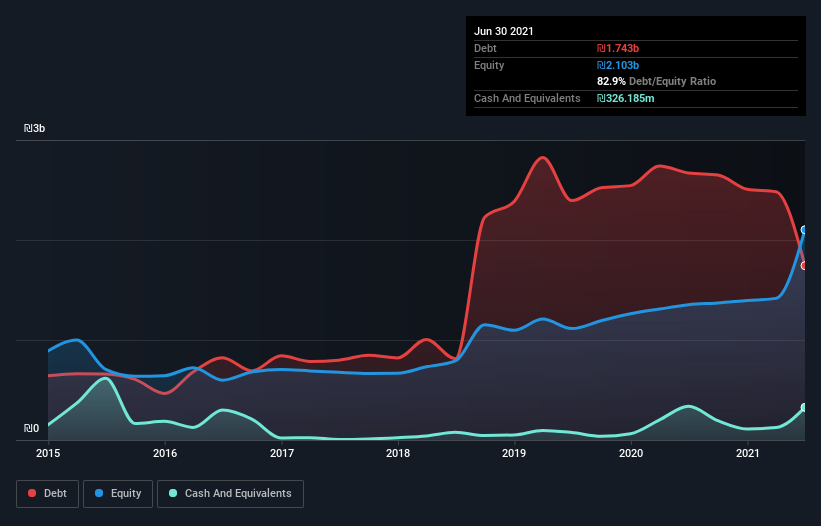
Task: Click the ₪0 y-axis label
Action: point(31,428)
